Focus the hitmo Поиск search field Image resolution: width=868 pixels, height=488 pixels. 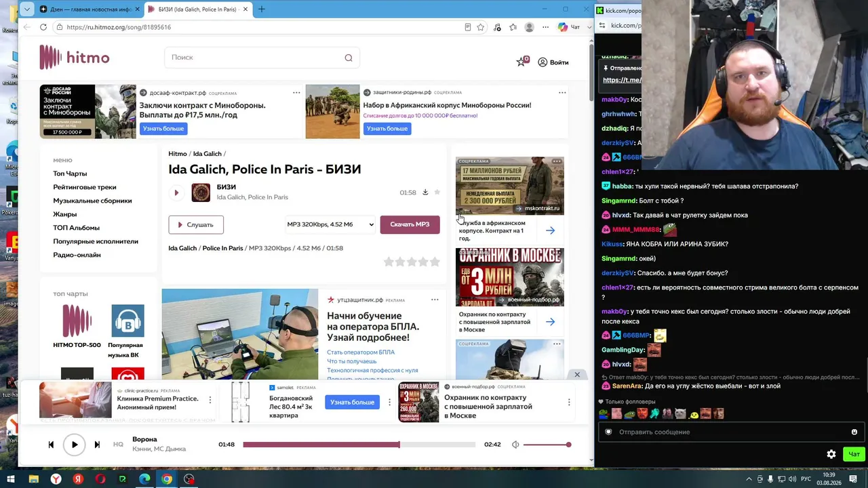point(262,58)
